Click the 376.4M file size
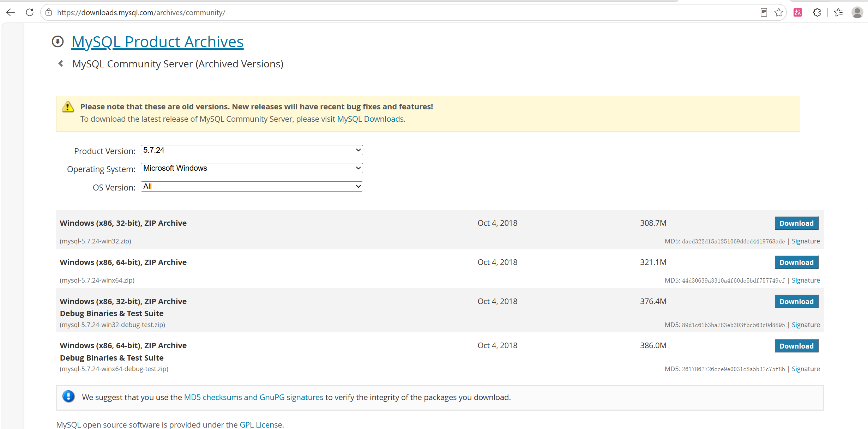This screenshot has height=429, width=868. [653, 302]
